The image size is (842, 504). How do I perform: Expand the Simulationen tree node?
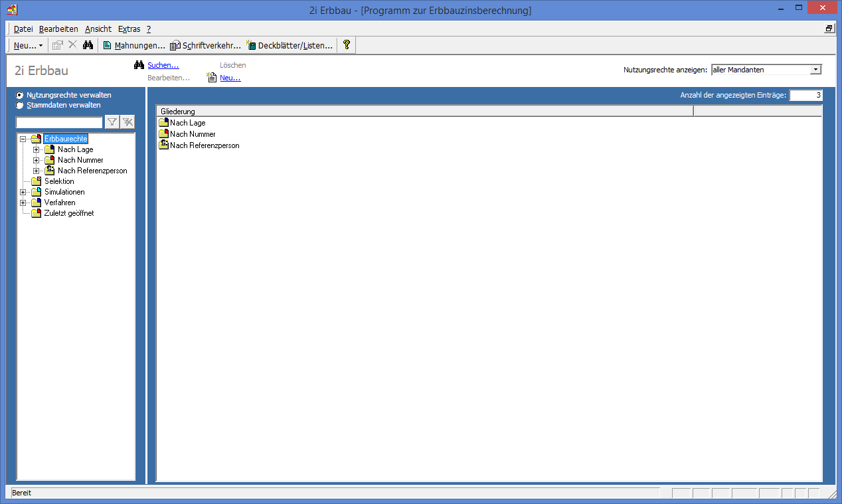[23, 193]
